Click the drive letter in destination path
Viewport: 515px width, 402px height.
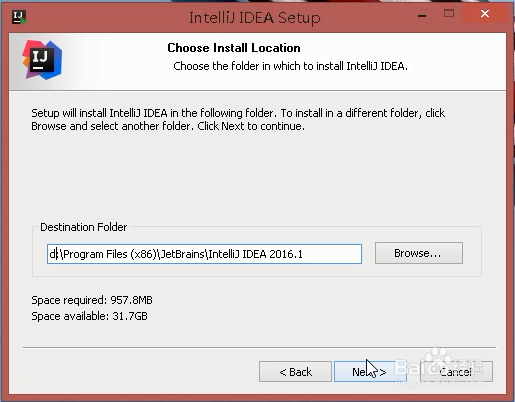(x=52, y=254)
